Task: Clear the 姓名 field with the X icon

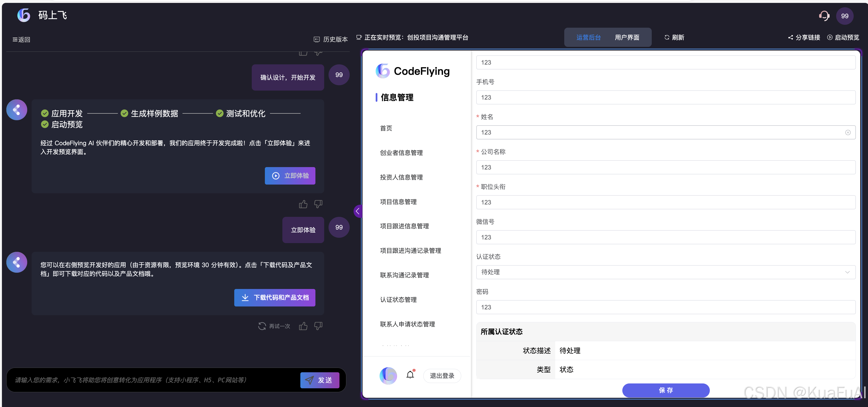Action: [x=847, y=133]
